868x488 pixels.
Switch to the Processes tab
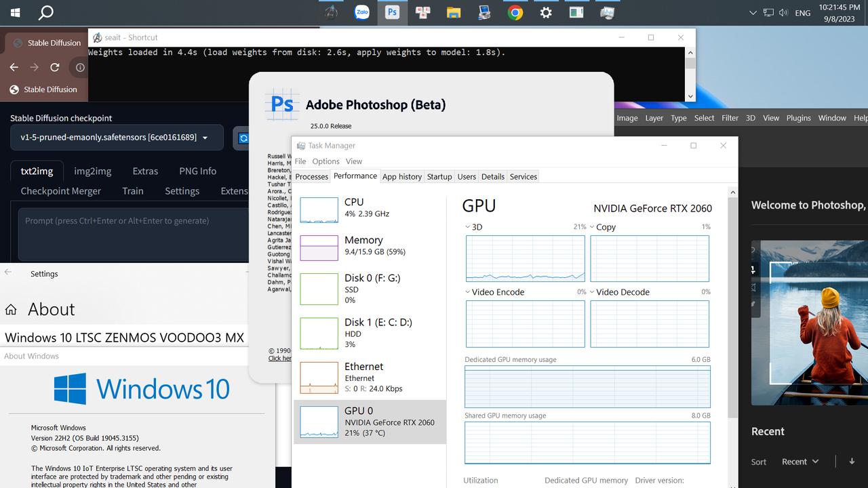point(312,177)
